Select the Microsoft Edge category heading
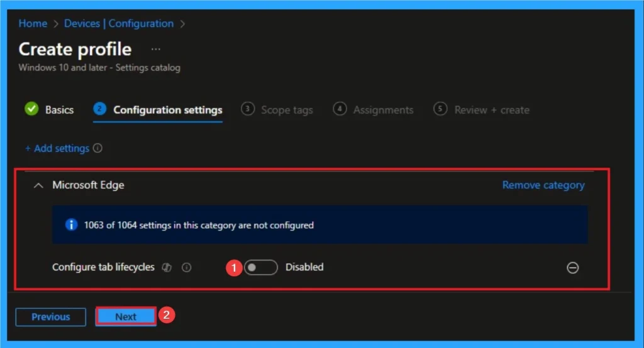This screenshot has height=348, width=644. [88, 185]
